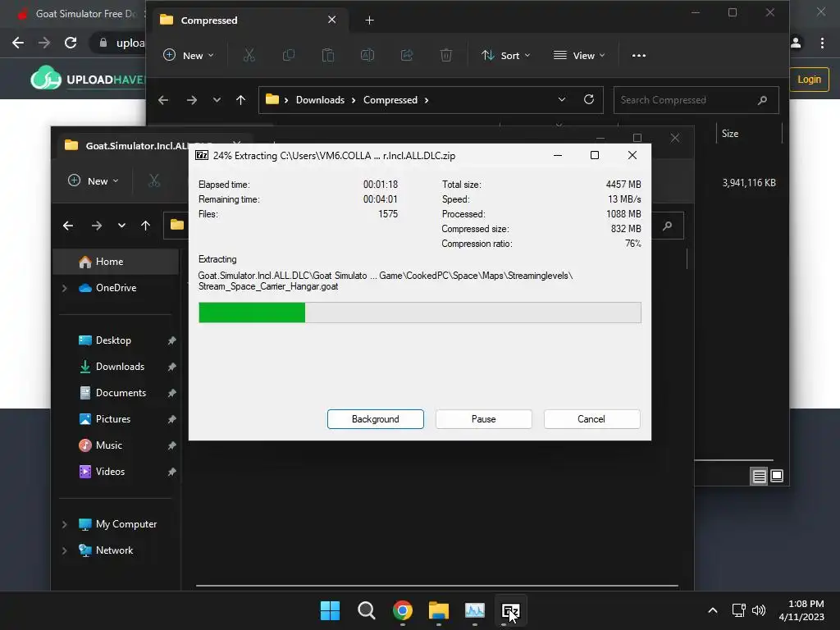Reload the browser page
The height and width of the screenshot is (630, 840).
[71, 43]
